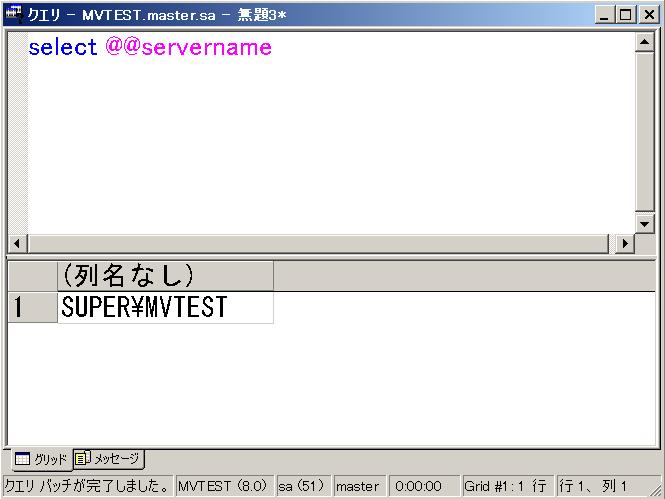Click the master database status pane
Image resolution: width=665 pixels, height=499 pixels.
358,487
